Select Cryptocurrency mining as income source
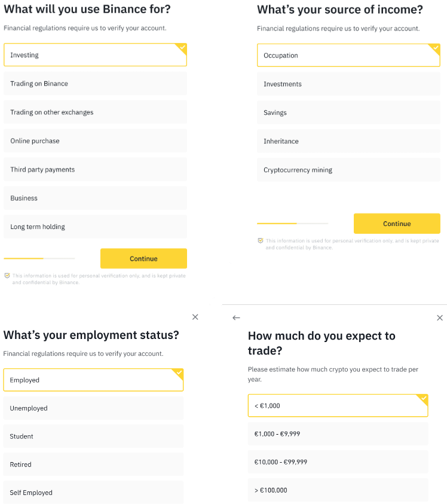Viewport: 447px width, 504px height. [x=348, y=170]
